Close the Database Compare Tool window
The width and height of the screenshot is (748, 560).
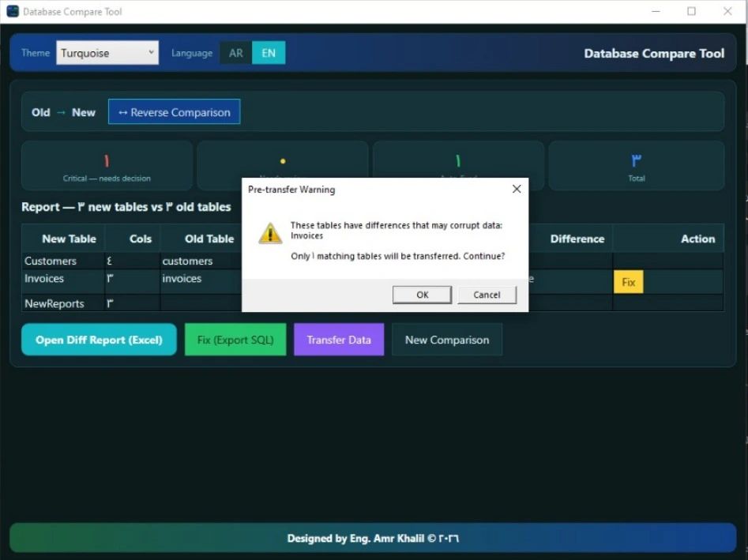[x=727, y=11]
